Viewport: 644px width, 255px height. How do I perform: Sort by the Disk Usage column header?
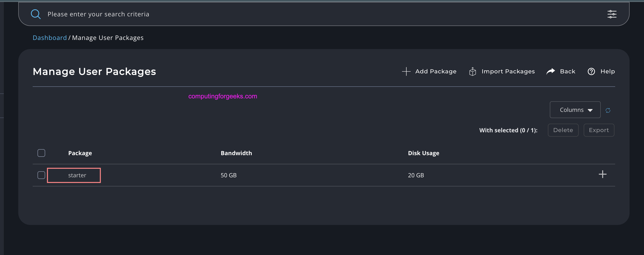(423, 153)
